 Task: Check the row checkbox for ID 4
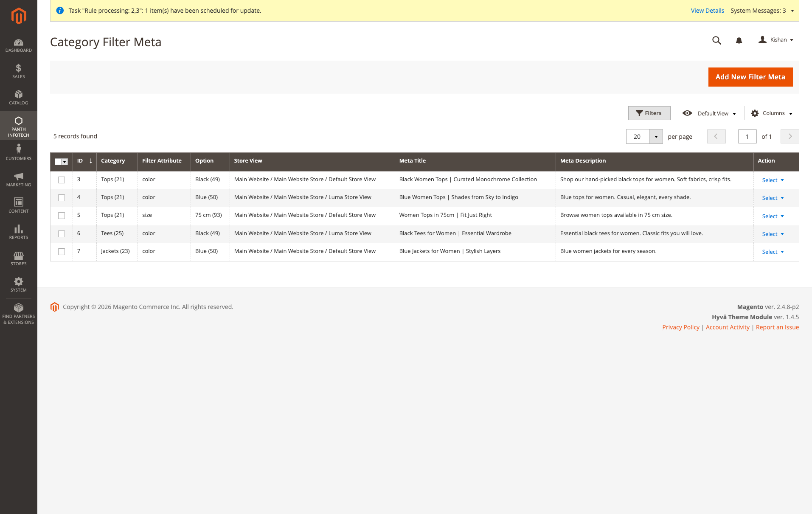tap(61, 198)
